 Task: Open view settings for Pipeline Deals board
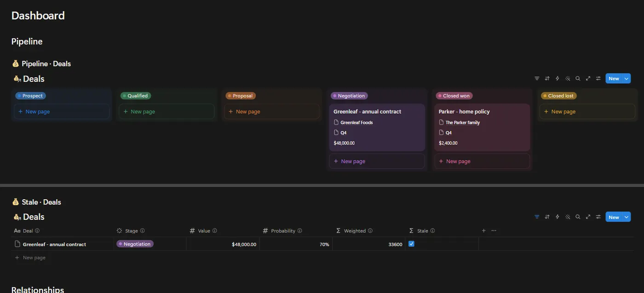[x=598, y=79]
